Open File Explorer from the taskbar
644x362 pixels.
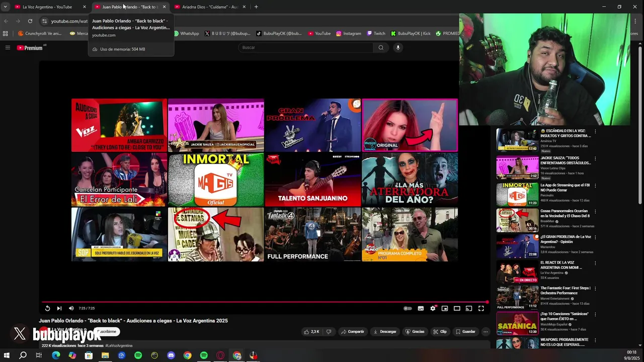pyautogui.click(x=105, y=355)
